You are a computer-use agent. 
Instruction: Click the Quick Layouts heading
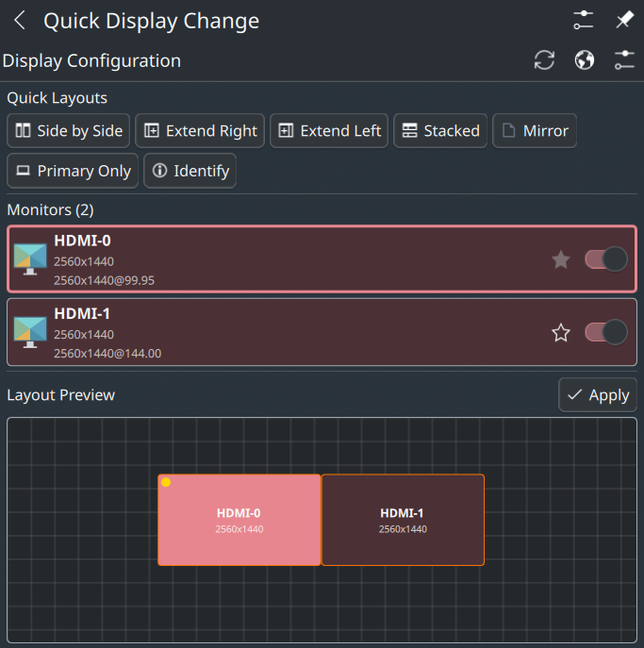pos(57,98)
